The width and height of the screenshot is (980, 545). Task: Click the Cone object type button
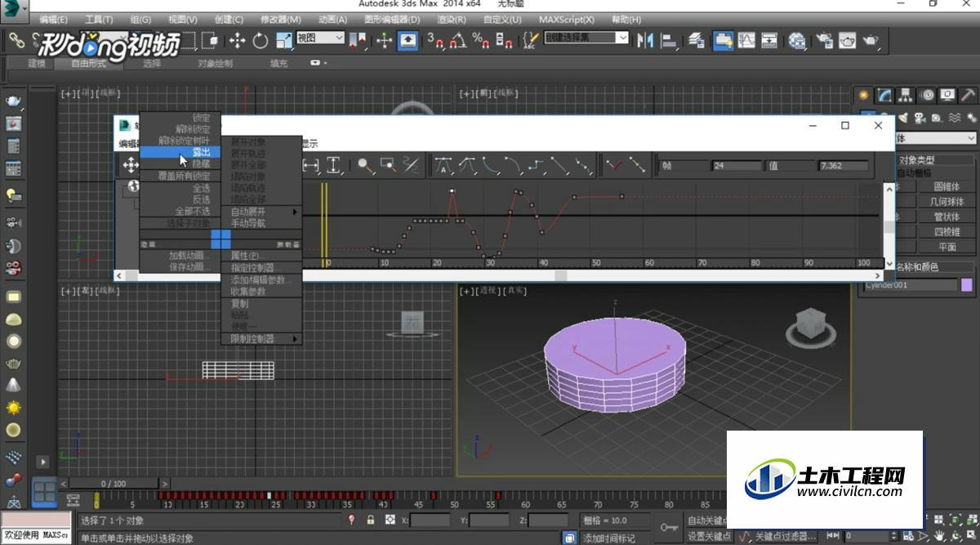click(947, 186)
